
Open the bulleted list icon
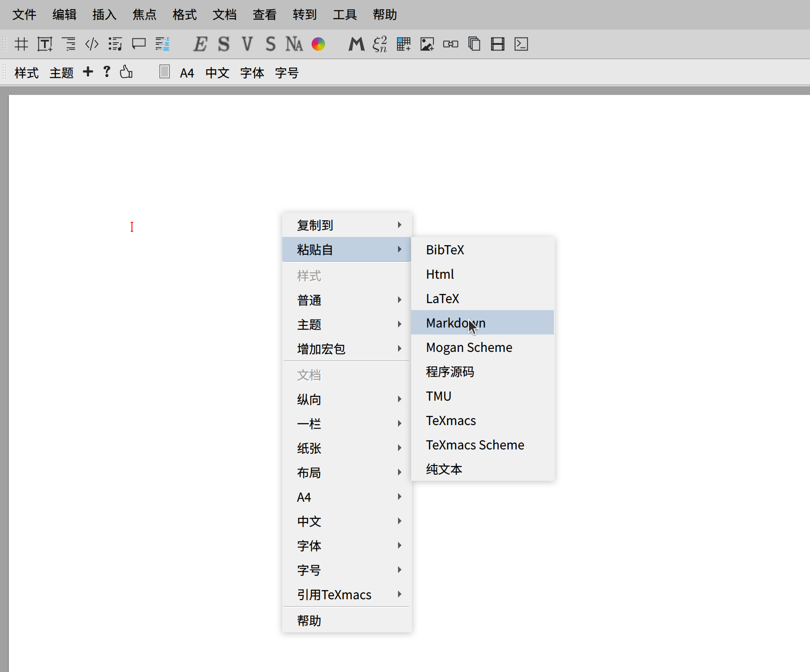115,44
